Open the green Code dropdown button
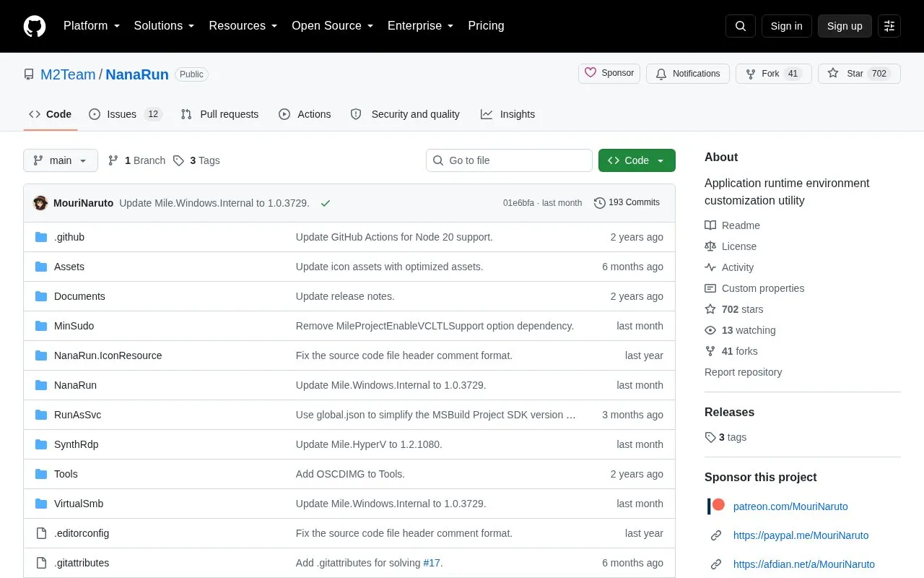 click(637, 160)
